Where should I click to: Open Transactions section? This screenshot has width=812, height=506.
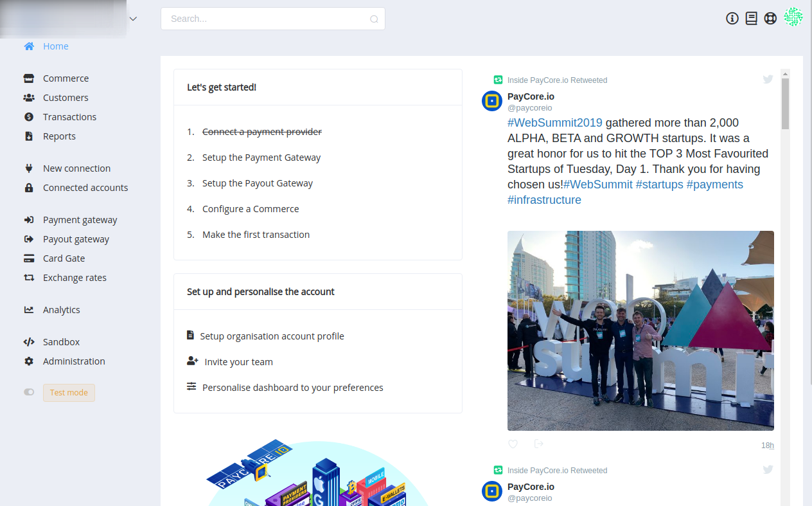pyautogui.click(x=70, y=117)
